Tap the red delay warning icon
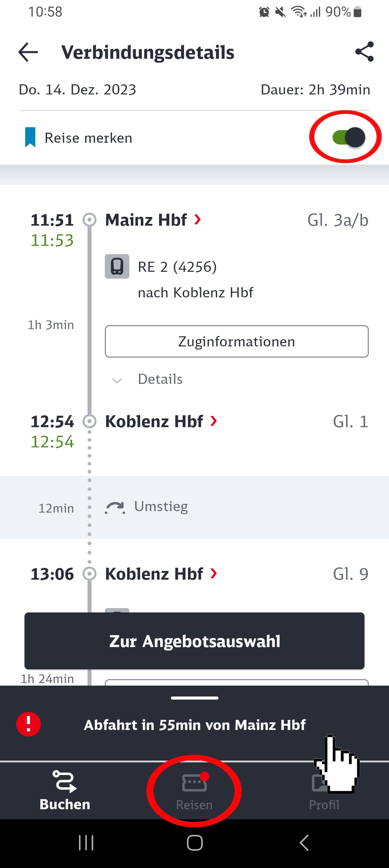Screen dimensions: 389x868 (28, 724)
